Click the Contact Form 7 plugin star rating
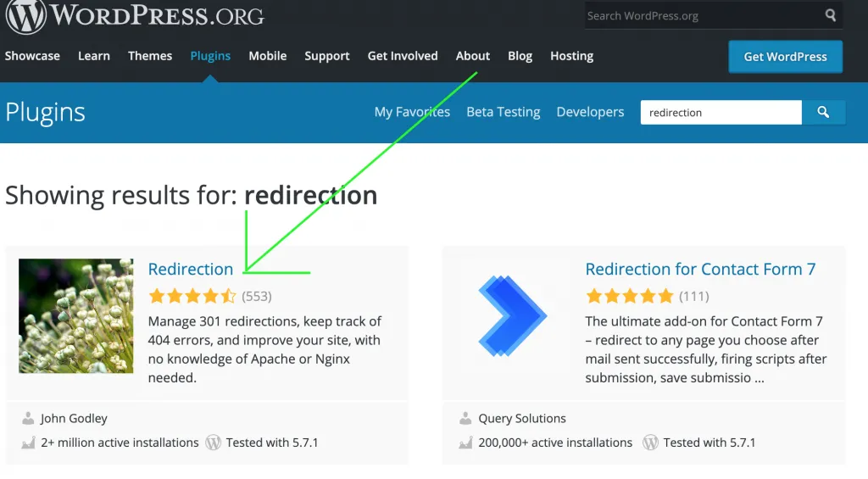The image size is (868, 479). 630,296
